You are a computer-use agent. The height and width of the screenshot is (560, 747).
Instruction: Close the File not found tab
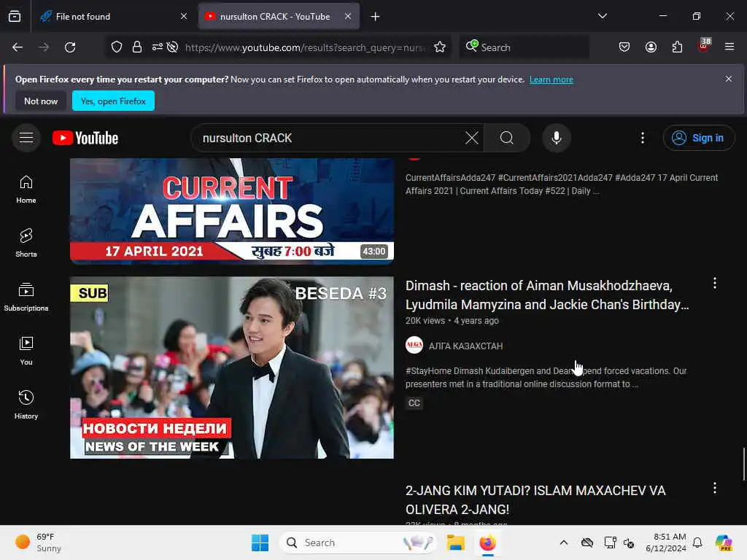[183, 17]
